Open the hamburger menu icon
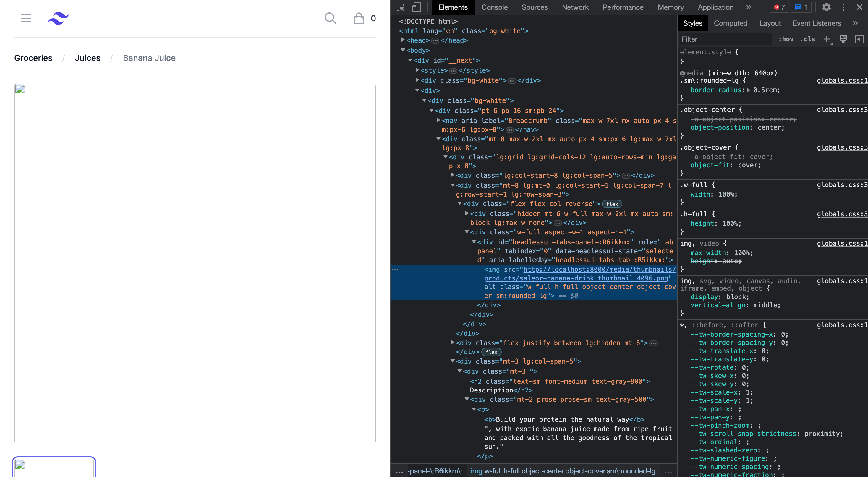The width and height of the screenshot is (868, 477). tap(26, 18)
